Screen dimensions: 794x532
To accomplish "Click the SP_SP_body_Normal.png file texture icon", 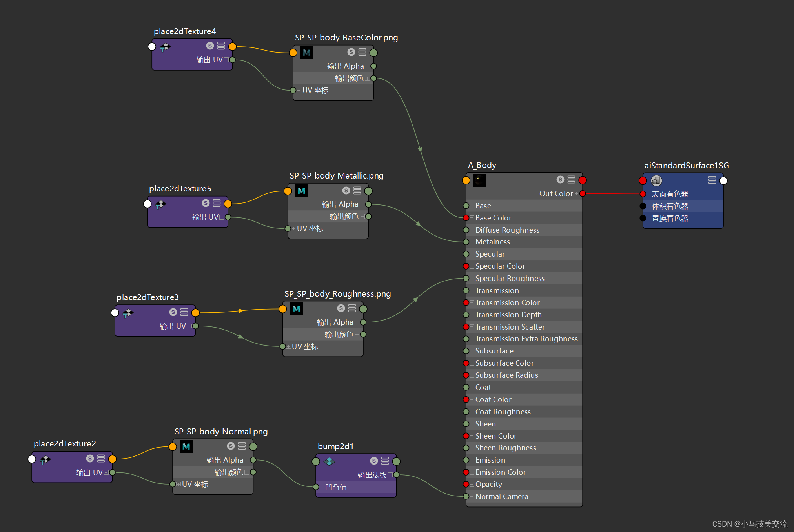I will 186,446.
